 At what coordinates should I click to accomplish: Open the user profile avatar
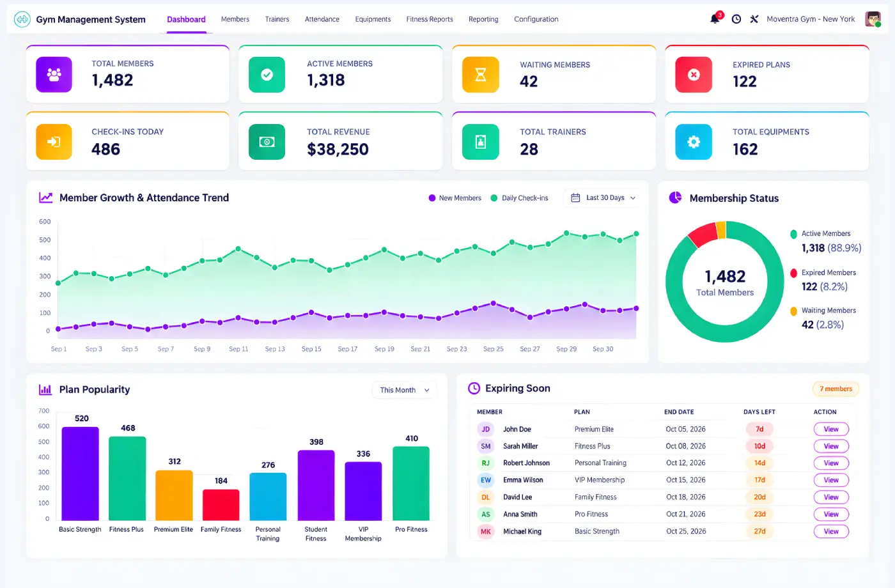(873, 19)
